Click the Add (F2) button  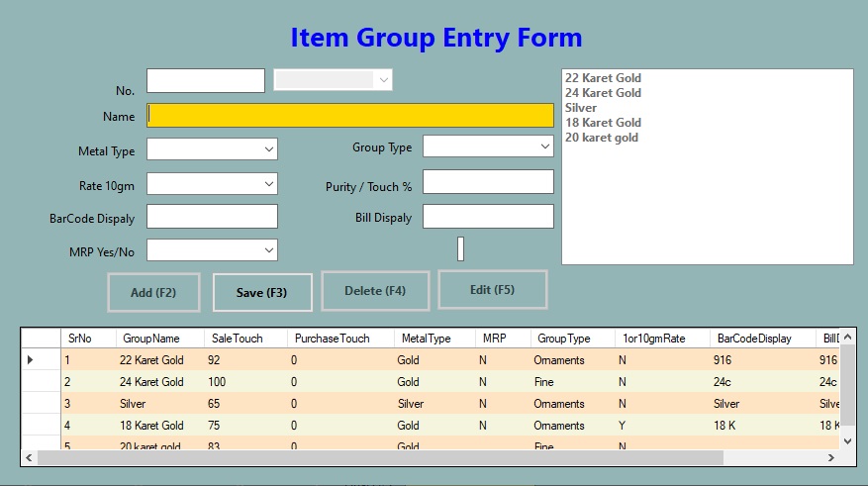(x=153, y=293)
